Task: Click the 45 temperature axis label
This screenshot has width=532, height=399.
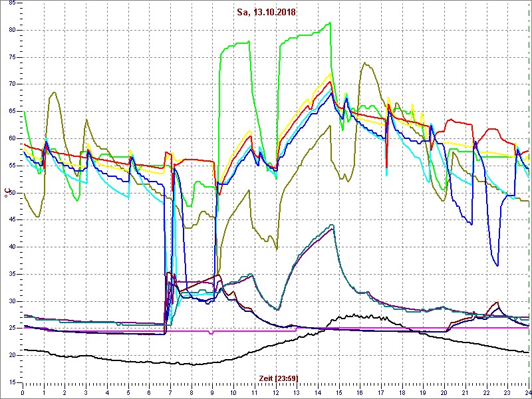Action: pos(11,220)
